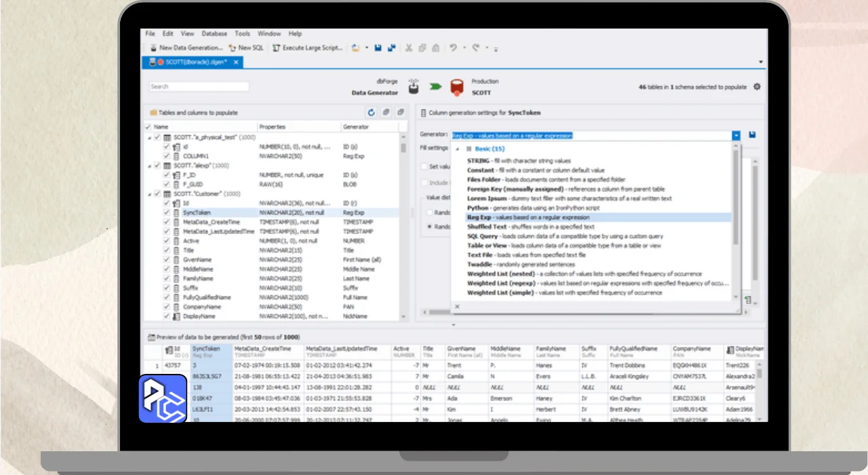Click the New Data Generation toolbar icon
This screenshot has width=868, height=475.
pos(153,48)
